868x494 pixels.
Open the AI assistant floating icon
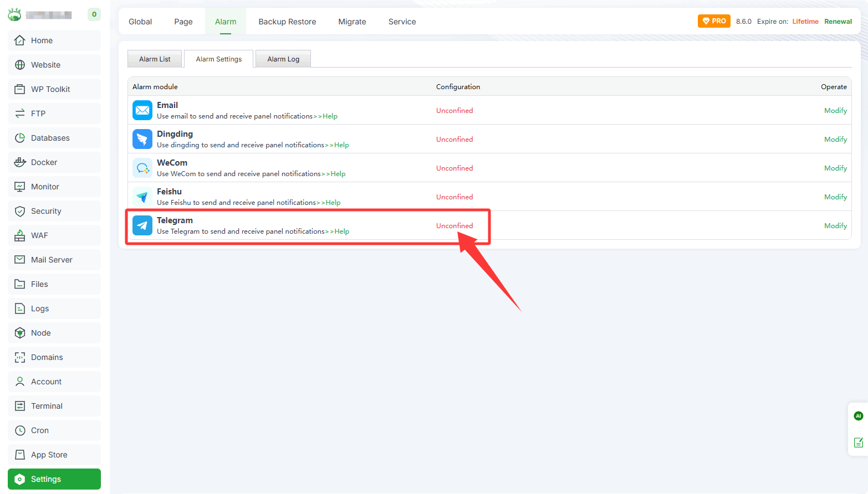click(859, 416)
